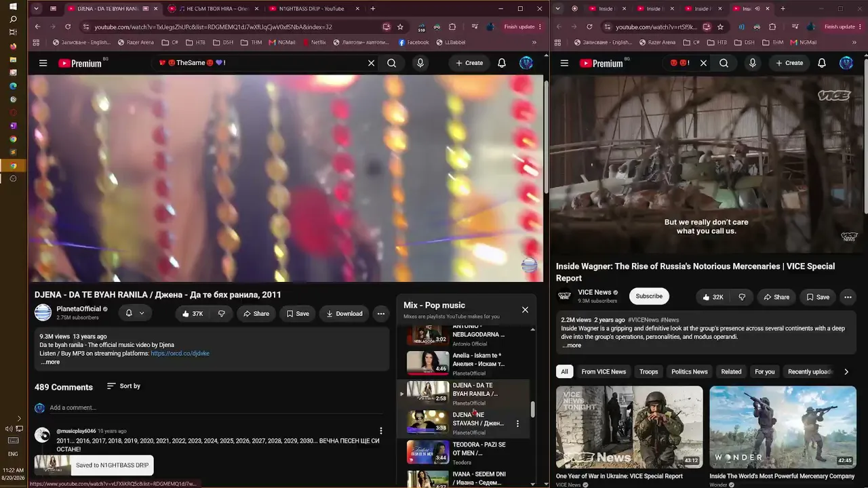Open options for 'DJENA - NE STAVASH' item
This screenshot has width=868, height=488.
coord(517,424)
